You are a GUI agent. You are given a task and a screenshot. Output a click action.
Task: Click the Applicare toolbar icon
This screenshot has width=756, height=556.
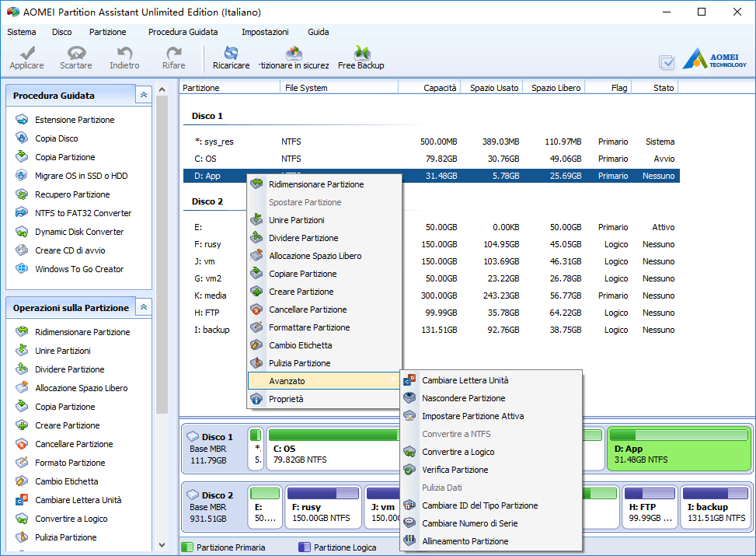[x=27, y=53]
